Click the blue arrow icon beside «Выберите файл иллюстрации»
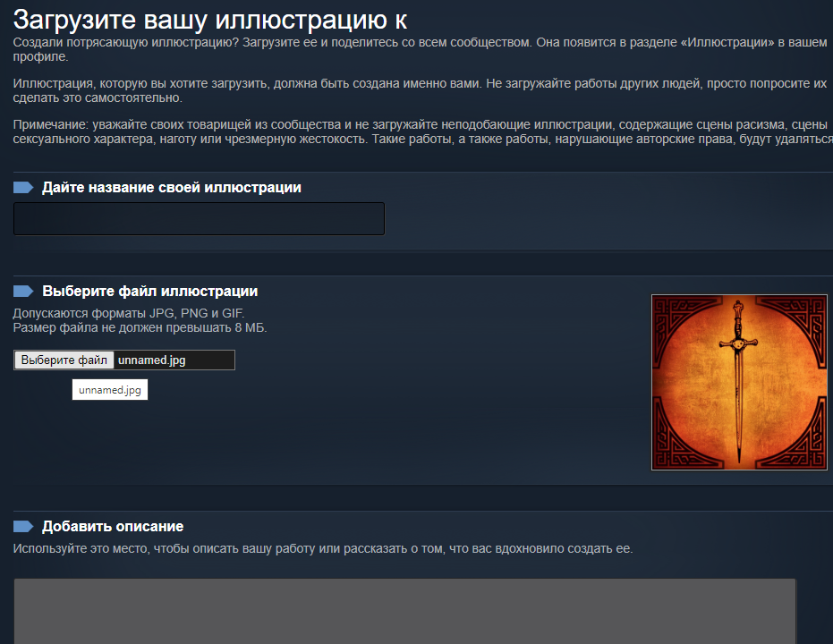The height and width of the screenshot is (644, 833). click(23, 292)
